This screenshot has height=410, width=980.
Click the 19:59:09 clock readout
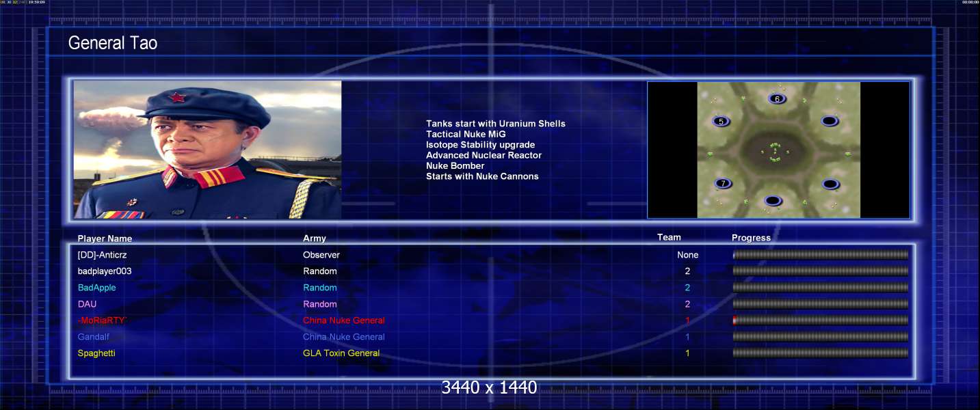[x=36, y=2]
